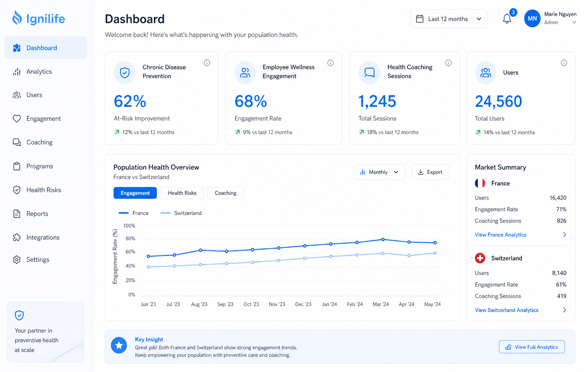Screen dimensions: 588x372
Task: Click France users count 16,420
Action: click(x=558, y=198)
